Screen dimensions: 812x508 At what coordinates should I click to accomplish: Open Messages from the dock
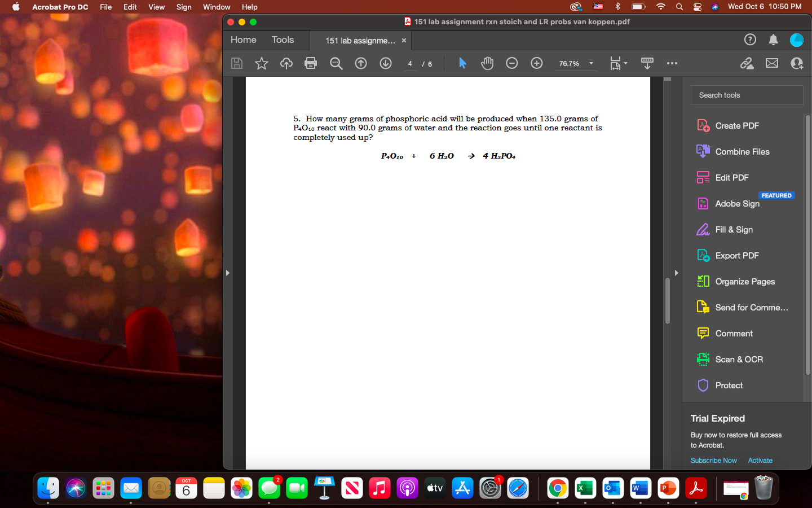pyautogui.click(x=269, y=488)
